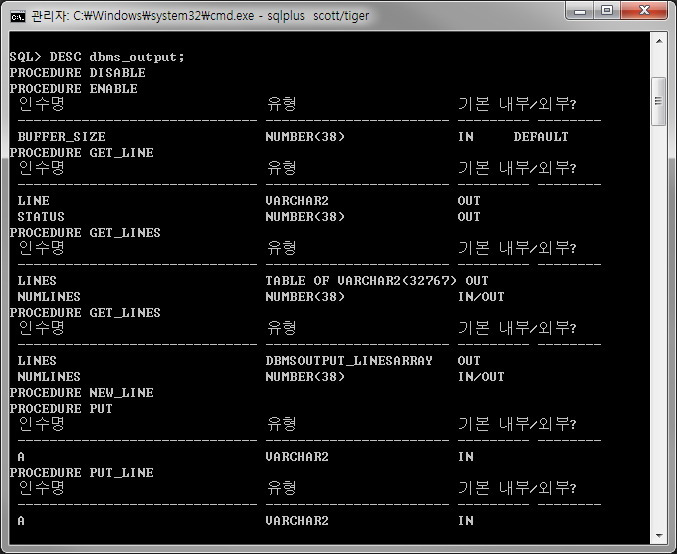Click the 'LINE' argument name
677x554 pixels.
click(33, 201)
